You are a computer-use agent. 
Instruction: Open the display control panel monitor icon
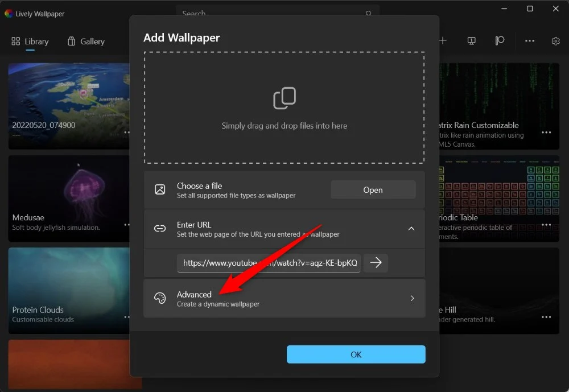471,41
